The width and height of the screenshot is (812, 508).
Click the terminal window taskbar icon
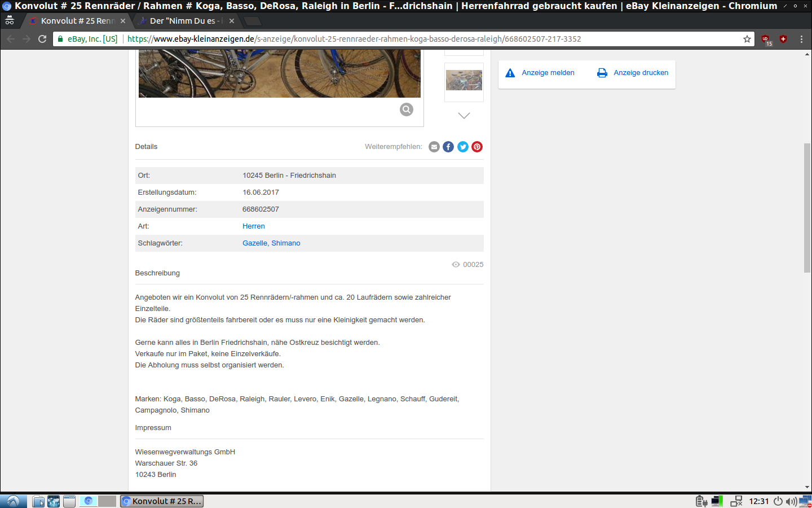coord(69,501)
